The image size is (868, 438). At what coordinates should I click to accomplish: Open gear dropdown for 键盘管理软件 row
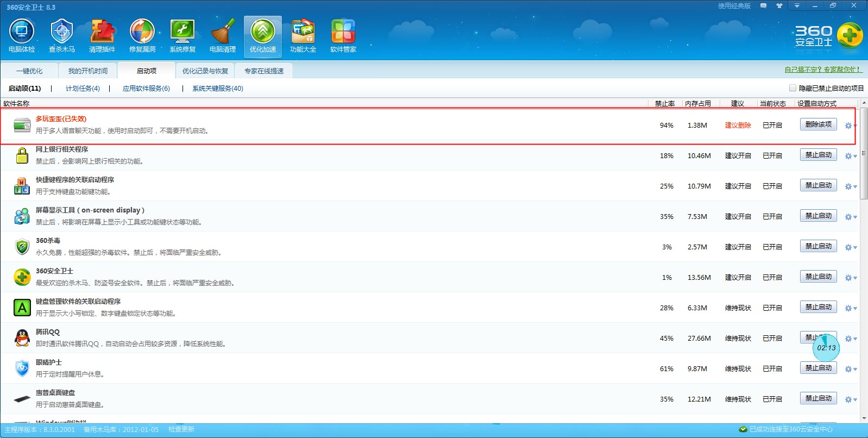tap(851, 308)
